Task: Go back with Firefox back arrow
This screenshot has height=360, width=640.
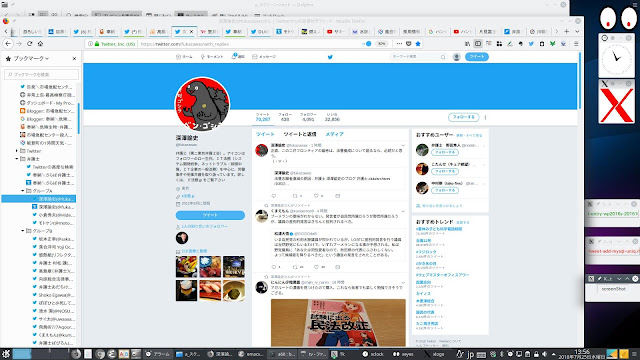Action: tap(8, 44)
